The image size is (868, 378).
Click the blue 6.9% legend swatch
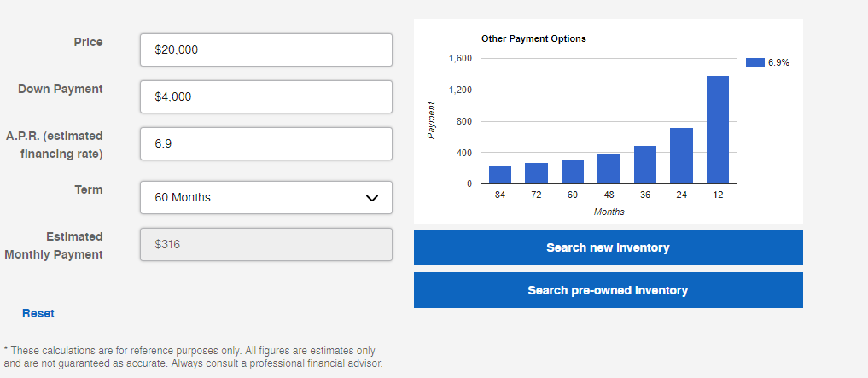pyautogui.click(x=754, y=62)
